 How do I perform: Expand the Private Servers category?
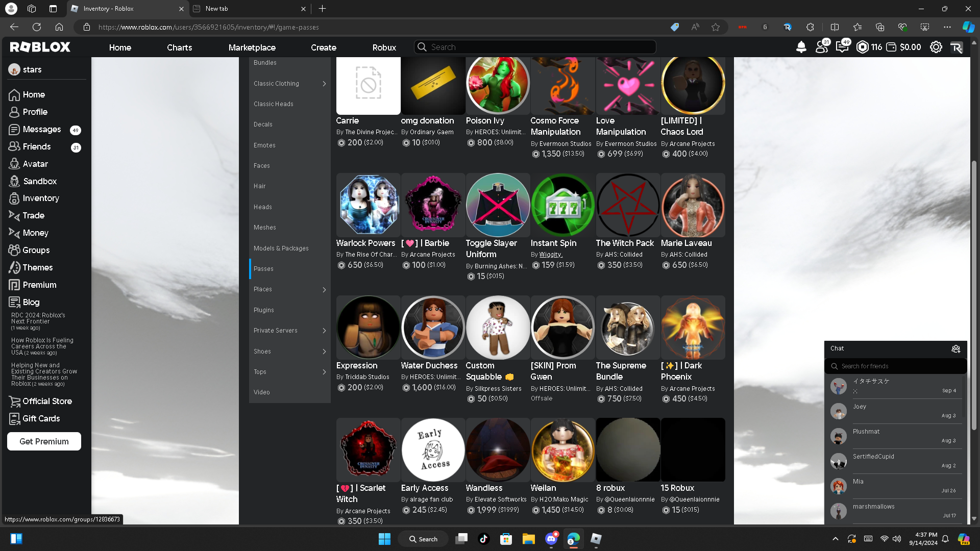tap(324, 331)
